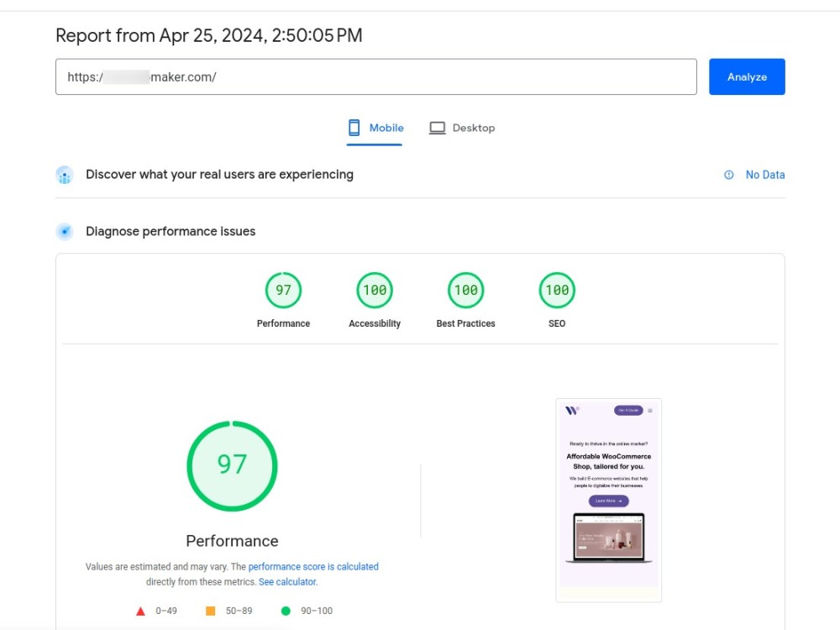The height and width of the screenshot is (630, 840).
Task: Click the 'Diagnose performance issues' heading
Action: 171,232
